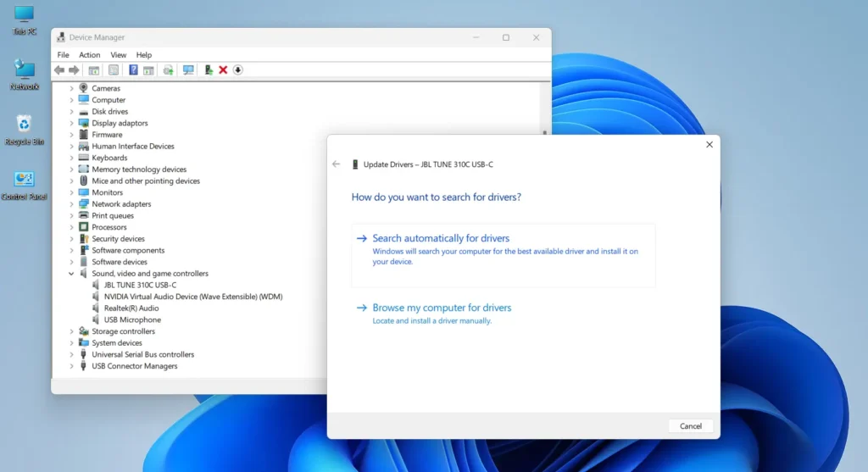
Task: Click the Back arrow in Device Manager toolbar
Action: pos(59,69)
